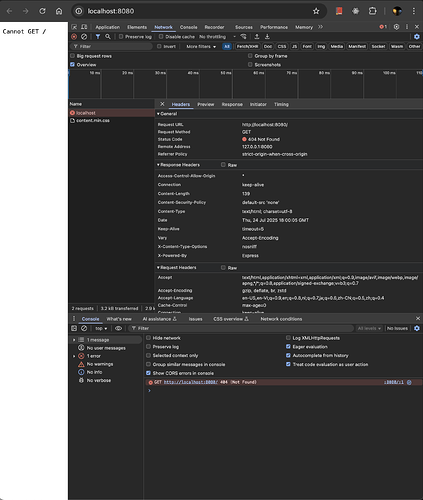Toggle the network filter funnel icon
This screenshot has width=423, height=500.
pyautogui.click(x=98, y=37)
